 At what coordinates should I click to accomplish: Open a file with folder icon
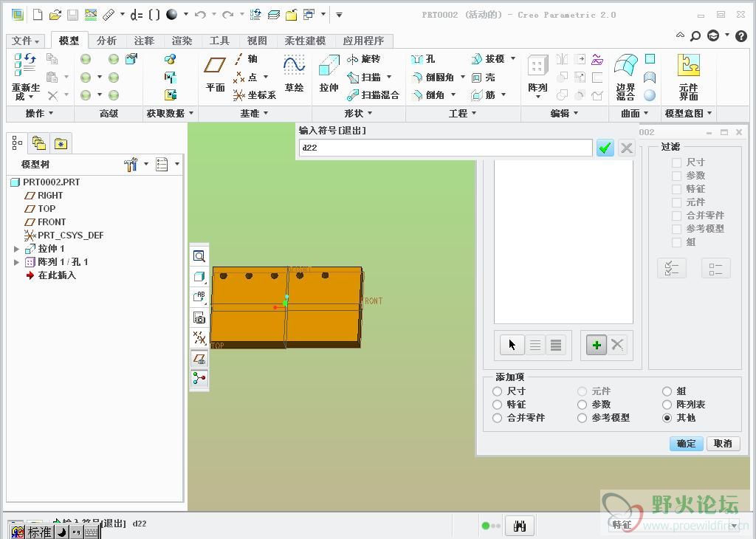click(x=55, y=15)
